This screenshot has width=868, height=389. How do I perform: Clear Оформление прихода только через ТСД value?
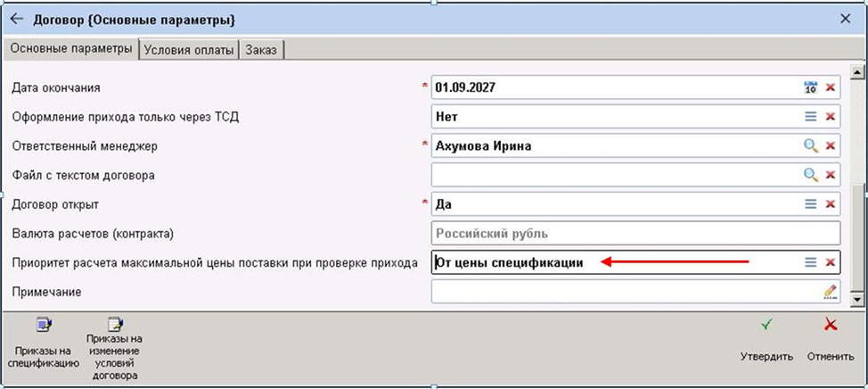[831, 116]
